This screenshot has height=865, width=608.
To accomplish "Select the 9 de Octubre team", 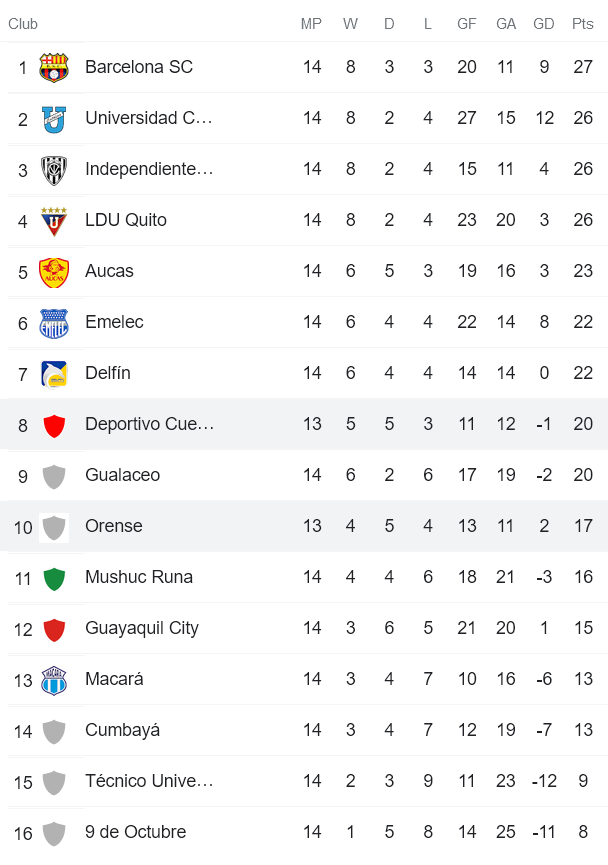I will (x=135, y=832).
